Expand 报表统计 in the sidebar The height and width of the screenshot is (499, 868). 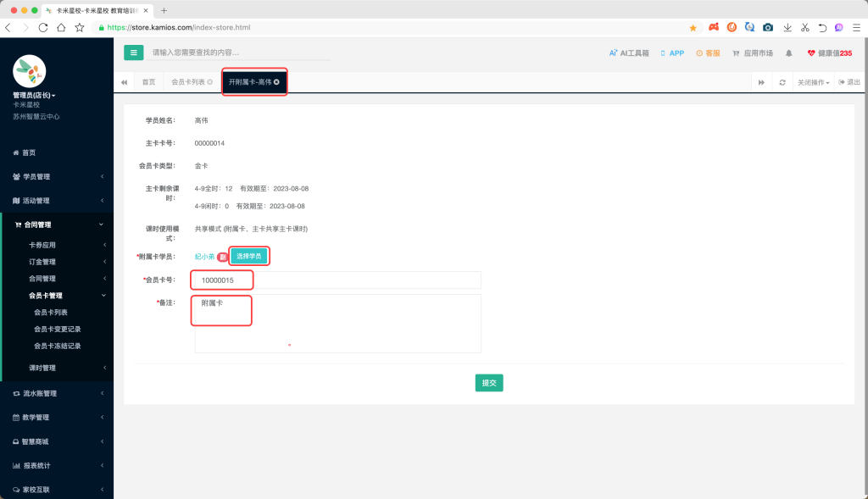coord(57,466)
